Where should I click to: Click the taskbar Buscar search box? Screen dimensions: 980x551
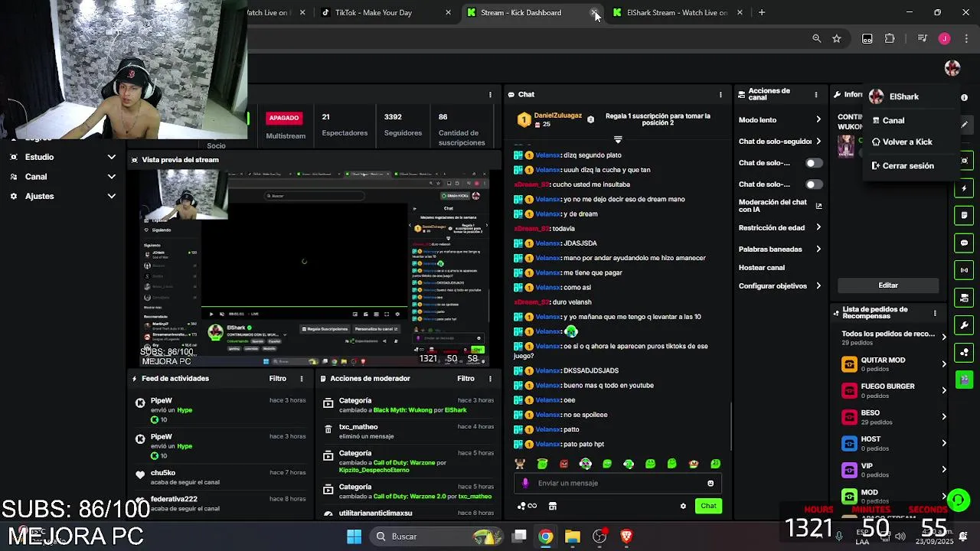coord(436,536)
